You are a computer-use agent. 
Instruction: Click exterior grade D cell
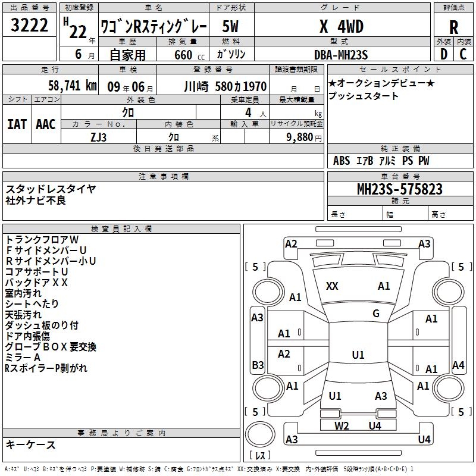pyautogui.click(x=443, y=54)
